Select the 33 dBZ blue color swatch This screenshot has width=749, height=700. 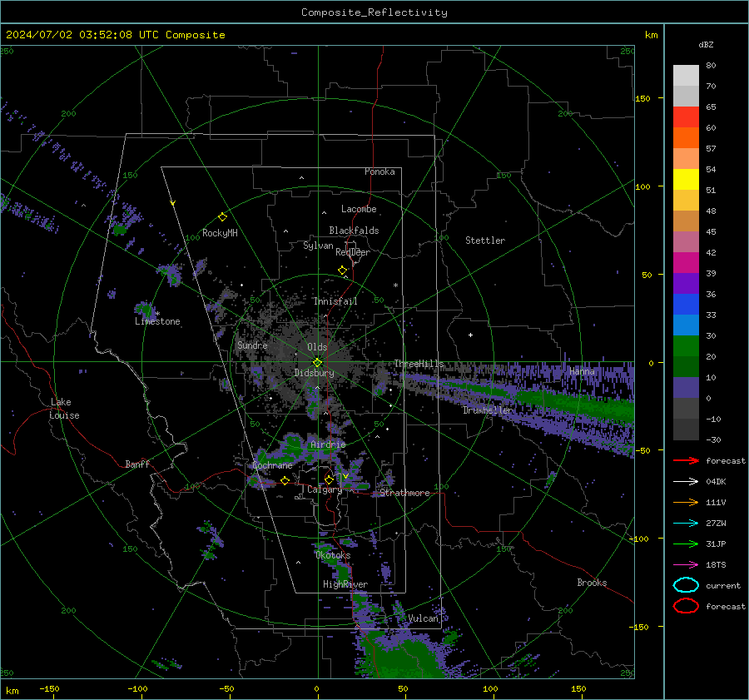tap(686, 325)
